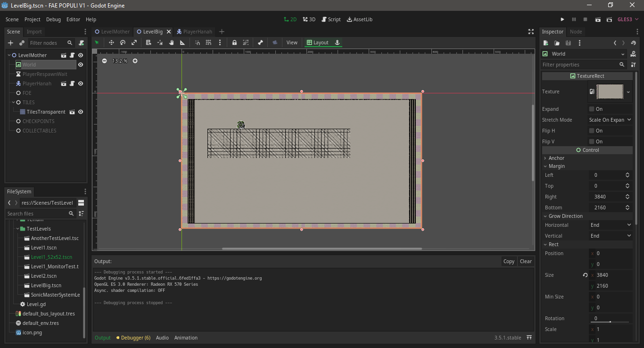Switch to the 3D workspace
Viewport: 644px width, 348px height.
coord(309,19)
